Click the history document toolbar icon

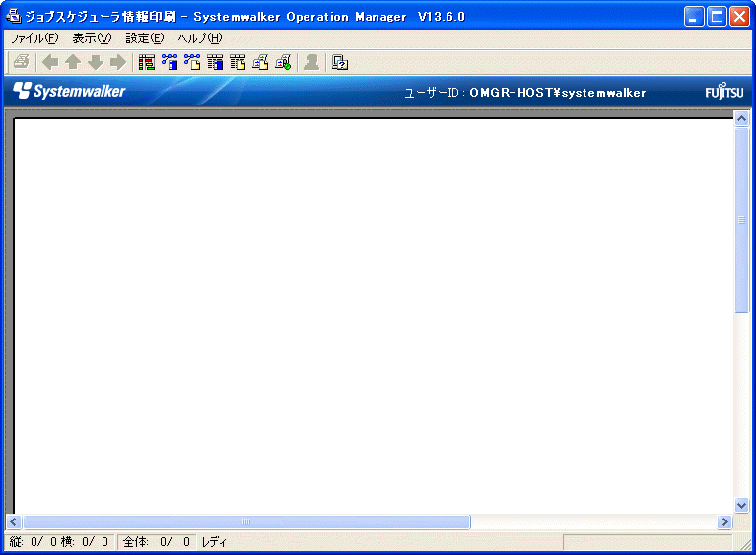click(x=260, y=62)
